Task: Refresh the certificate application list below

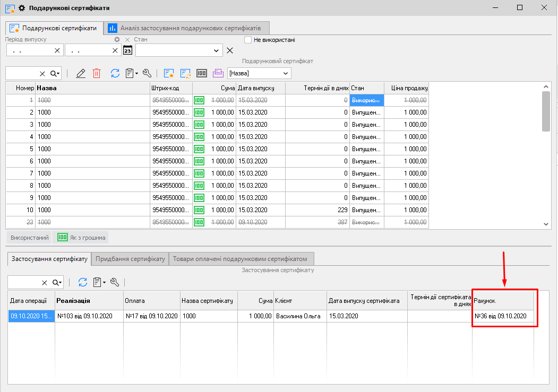Action: (x=82, y=282)
